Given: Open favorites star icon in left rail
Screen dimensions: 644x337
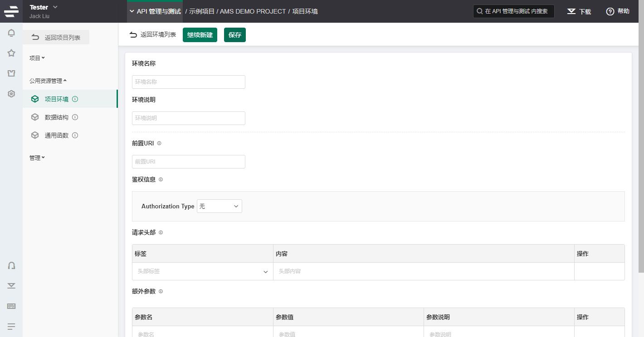Looking at the screenshot, I should (x=11, y=53).
